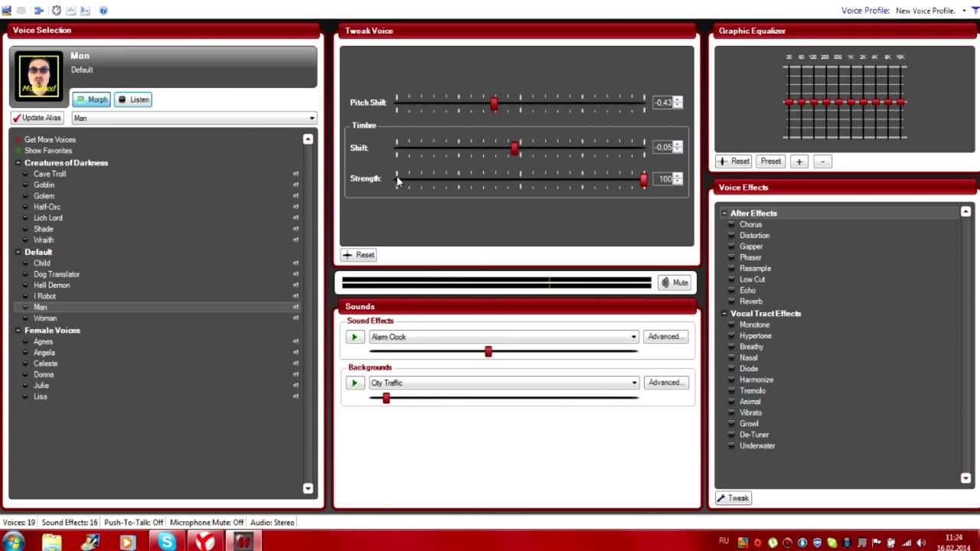The image size is (980, 551).
Task: Reset the Tweak Voice settings
Action: click(x=359, y=255)
